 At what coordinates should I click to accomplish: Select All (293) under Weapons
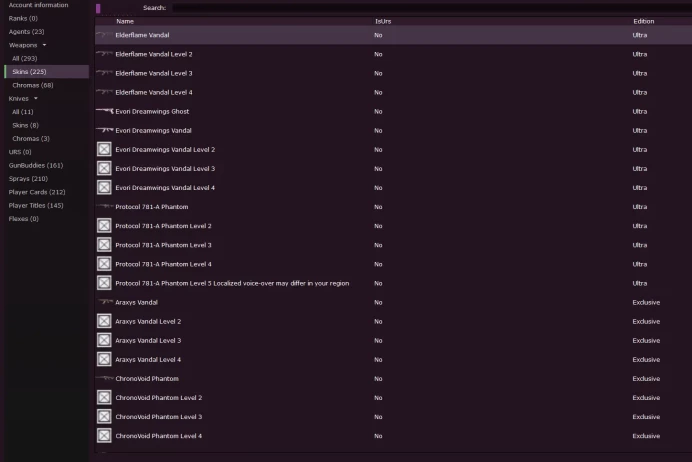25,58
